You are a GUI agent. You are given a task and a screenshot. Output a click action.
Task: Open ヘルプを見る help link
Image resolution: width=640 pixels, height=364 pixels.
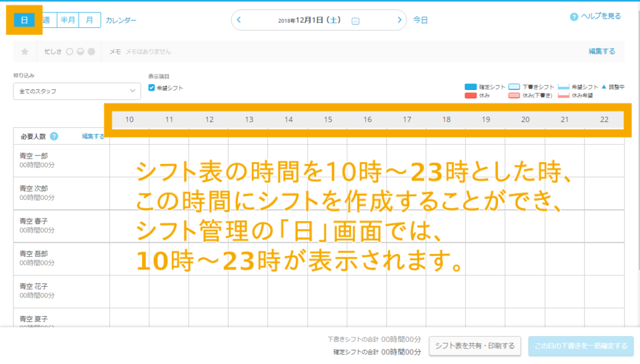pyautogui.click(x=601, y=16)
